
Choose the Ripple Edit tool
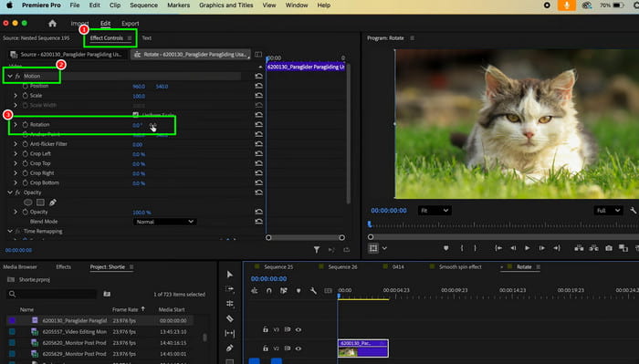coord(230,304)
